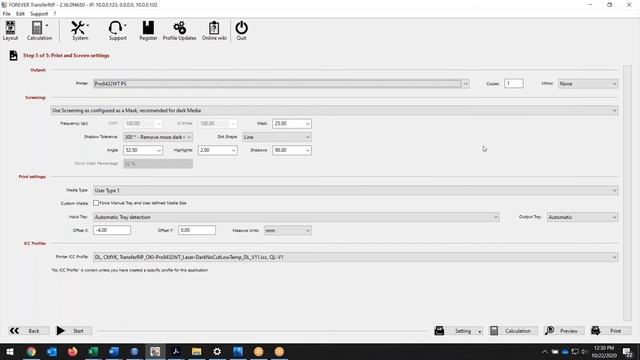Screen dimensions: 640x360
Task: Open the ? help menu
Action: click(x=55, y=13)
